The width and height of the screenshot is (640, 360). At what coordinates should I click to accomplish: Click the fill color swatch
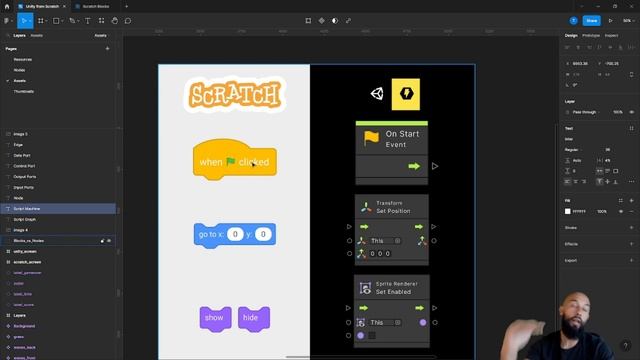567,211
